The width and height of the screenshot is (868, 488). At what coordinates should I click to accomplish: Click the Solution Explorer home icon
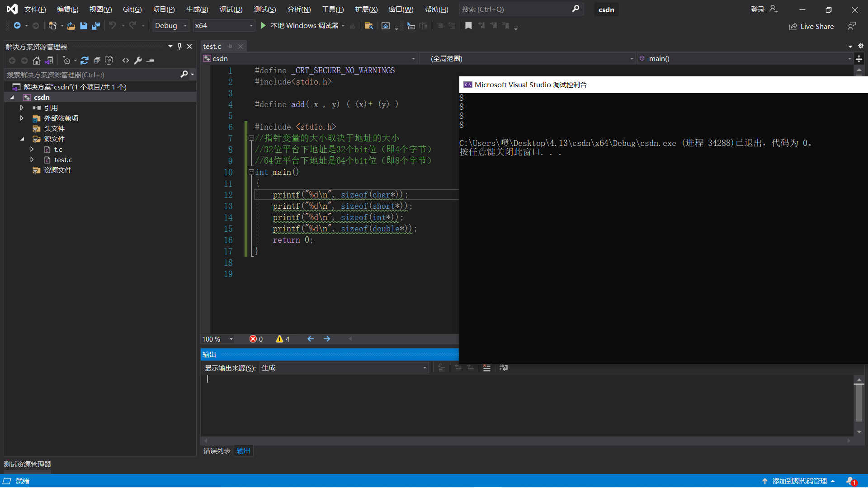coord(37,61)
